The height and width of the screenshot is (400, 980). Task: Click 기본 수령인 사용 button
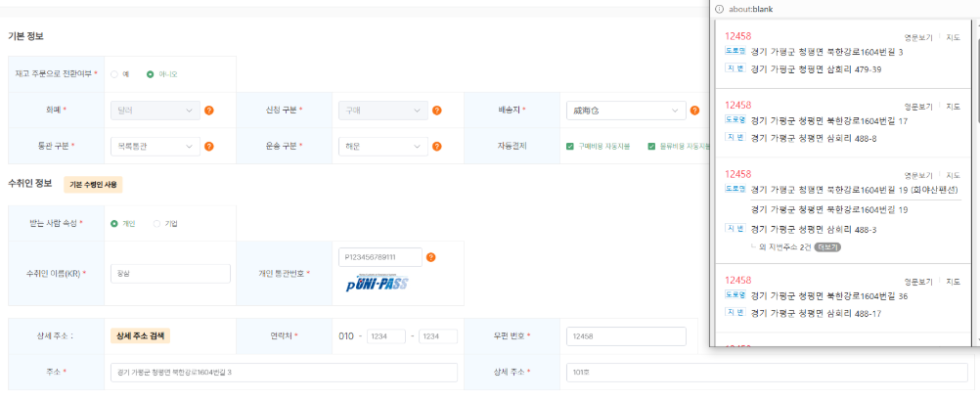(93, 184)
